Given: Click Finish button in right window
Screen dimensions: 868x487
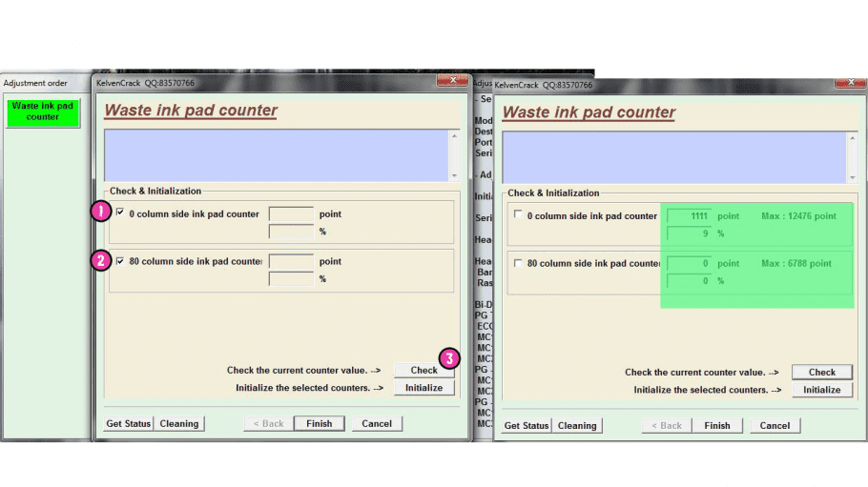Looking at the screenshot, I should coord(717,426).
